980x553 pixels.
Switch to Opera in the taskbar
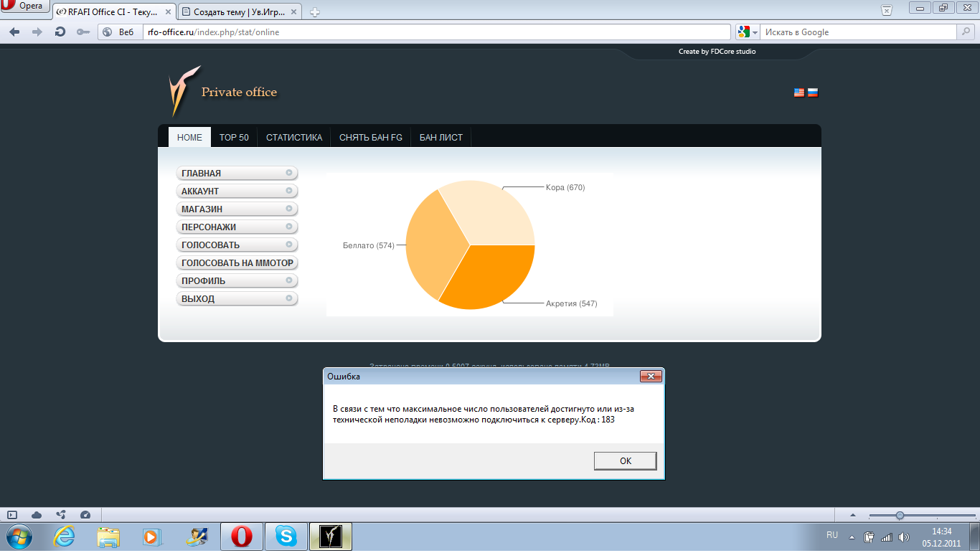(x=242, y=537)
